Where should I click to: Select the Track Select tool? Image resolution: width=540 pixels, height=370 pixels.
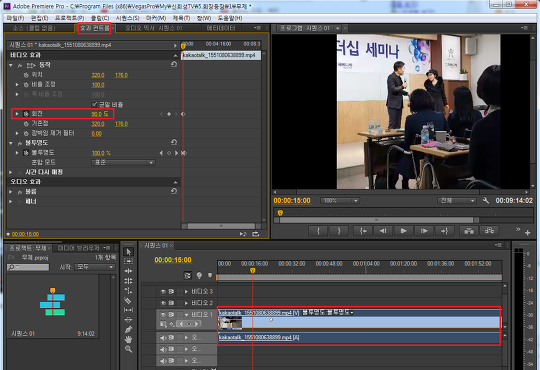point(128,261)
